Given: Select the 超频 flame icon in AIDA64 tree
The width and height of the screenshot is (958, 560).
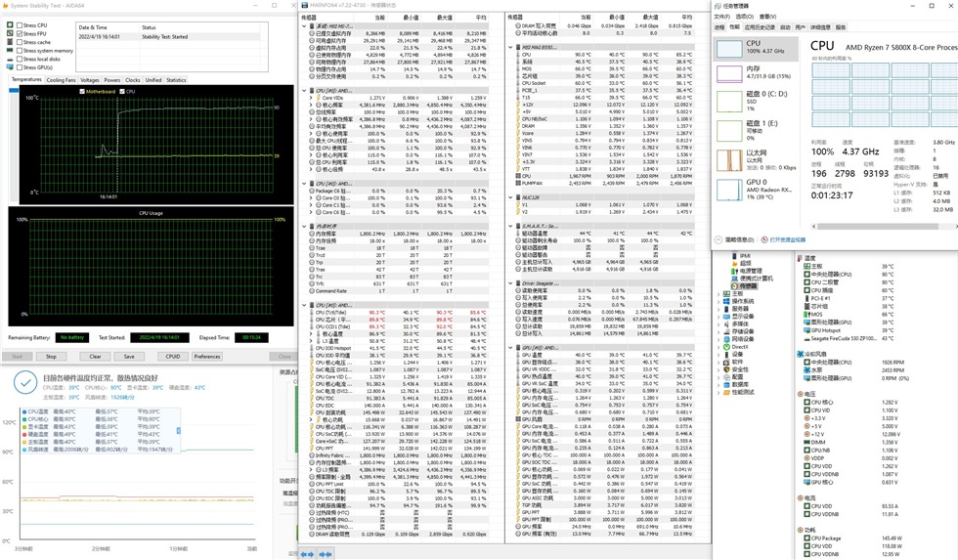Looking at the screenshot, I should [x=735, y=263].
